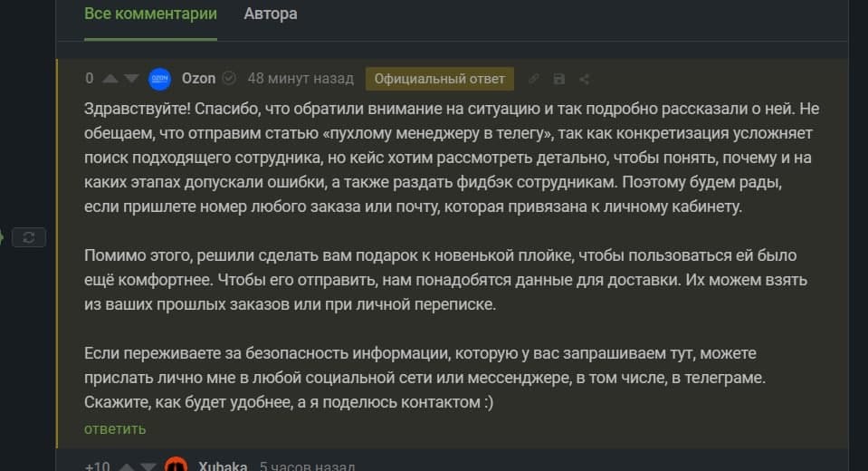Copy the Ozon comment link icon
This screenshot has width=868, height=471.
(x=534, y=79)
